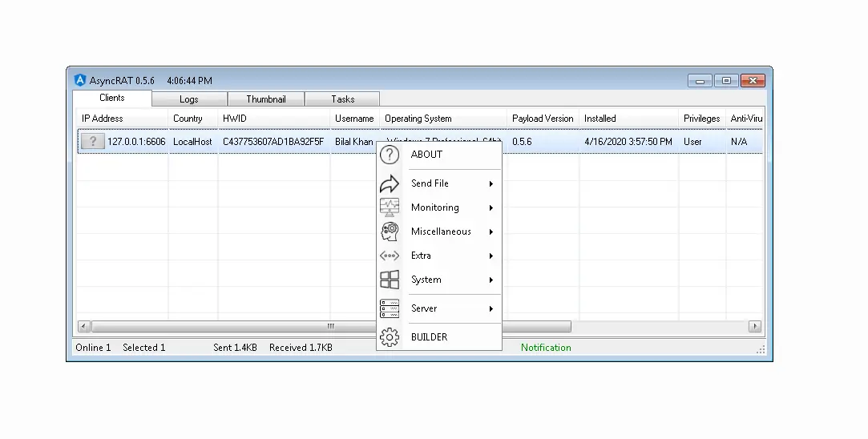The height and width of the screenshot is (439, 868).
Task: Expand the Monitoring submenu arrow
Action: 491,207
